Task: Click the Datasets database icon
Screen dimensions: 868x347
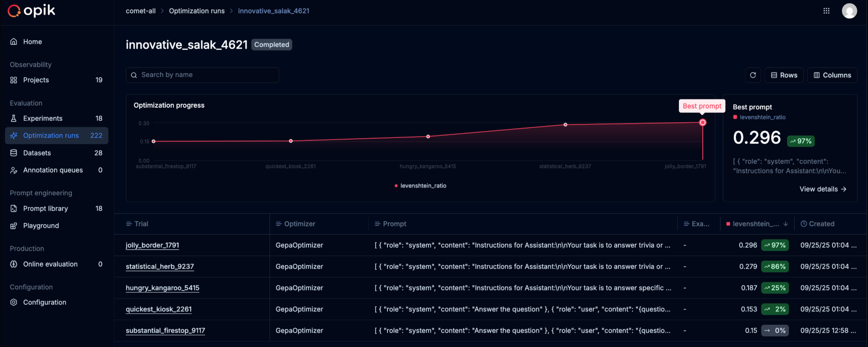Action: [x=14, y=153]
